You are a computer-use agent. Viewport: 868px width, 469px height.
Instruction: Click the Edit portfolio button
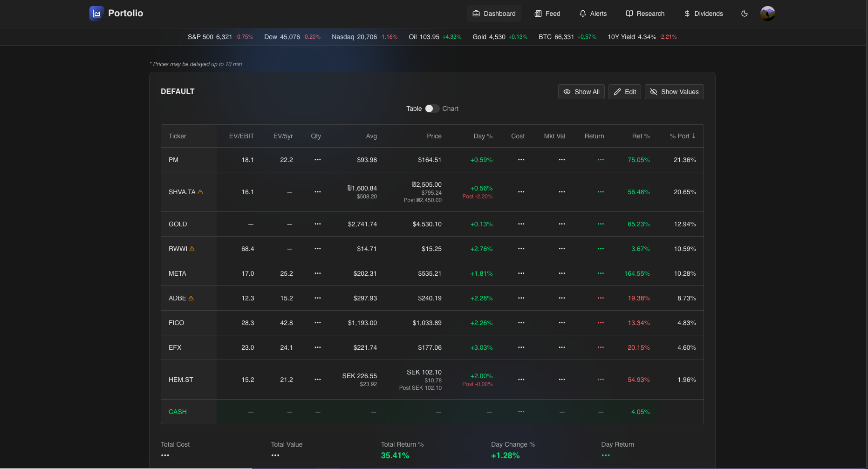pos(625,92)
